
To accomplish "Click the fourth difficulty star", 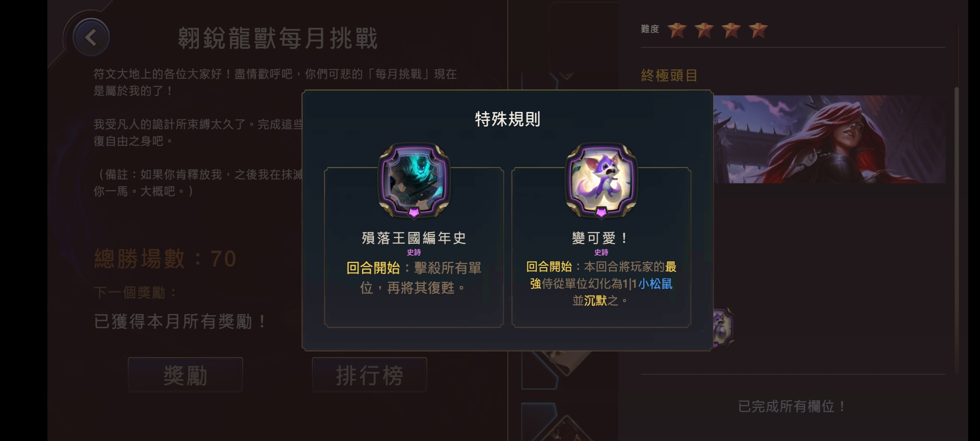I will [758, 30].
